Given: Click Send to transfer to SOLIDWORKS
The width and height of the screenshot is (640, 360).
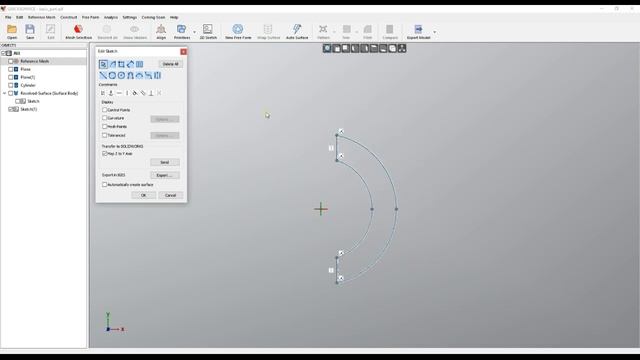Looking at the screenshot, I should [164, 162].
